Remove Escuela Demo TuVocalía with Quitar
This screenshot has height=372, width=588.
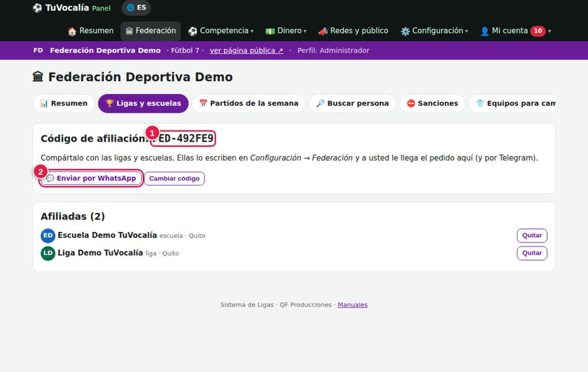532,235
